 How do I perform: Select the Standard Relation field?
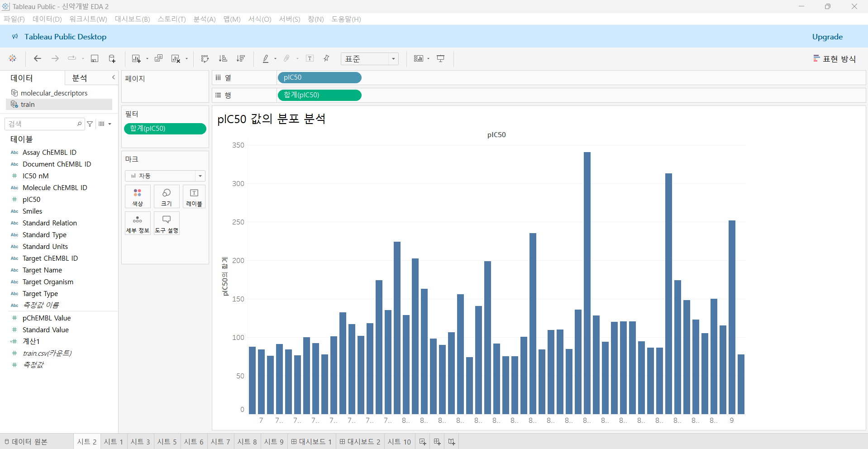(50, 223)
